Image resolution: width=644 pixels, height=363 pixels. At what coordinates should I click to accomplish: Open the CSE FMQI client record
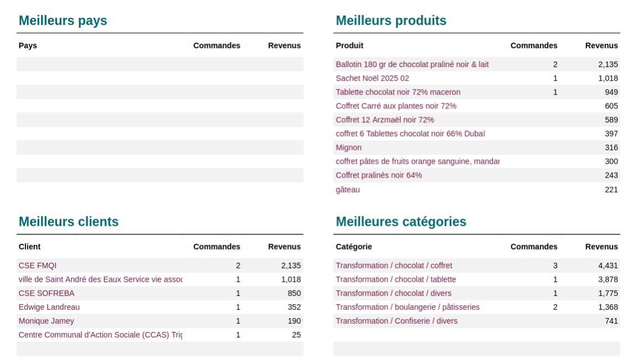38,266
